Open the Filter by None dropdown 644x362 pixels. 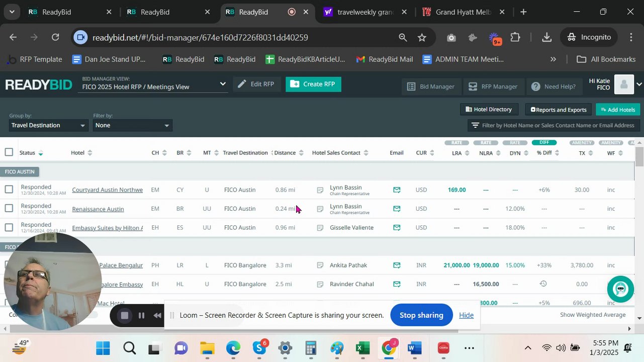tap(132, 125)
